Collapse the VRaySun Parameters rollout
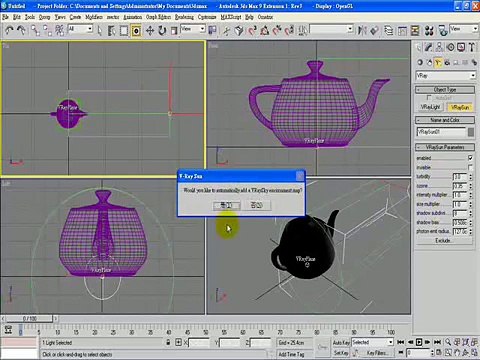Image resolution: width=480 pixels, height=360 pixels. click(445, 147)
